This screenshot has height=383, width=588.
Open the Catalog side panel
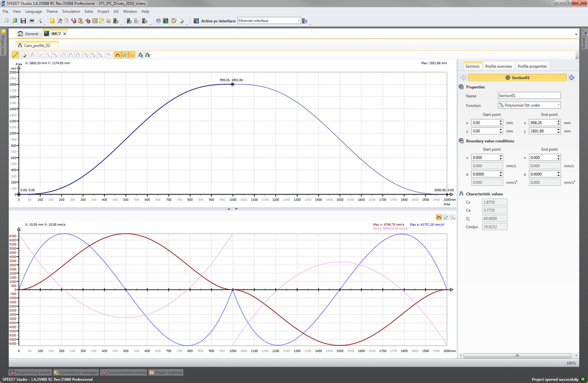pyautogui.click(x=584, y=40)
